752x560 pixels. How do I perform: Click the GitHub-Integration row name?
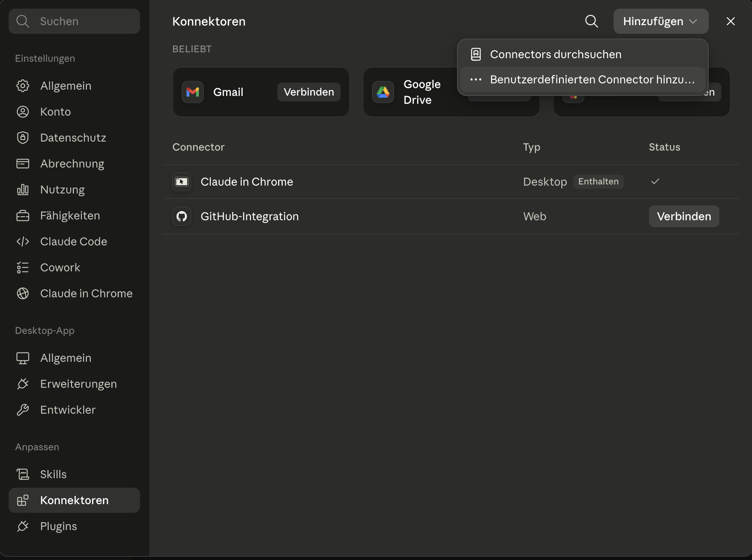pyautogui.click(x=250, y=216)
